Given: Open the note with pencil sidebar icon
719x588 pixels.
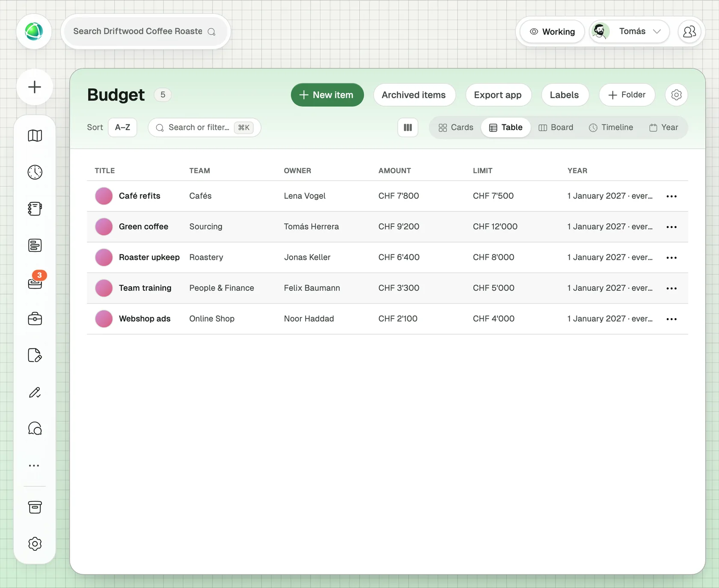Looking at the screenshot, I should (x=35, y=355).
